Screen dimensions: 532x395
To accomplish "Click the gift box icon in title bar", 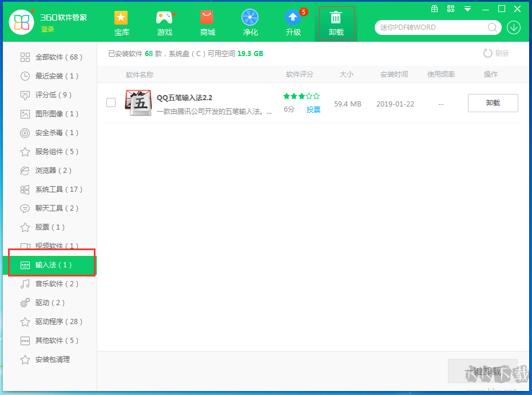I will 434,9.
